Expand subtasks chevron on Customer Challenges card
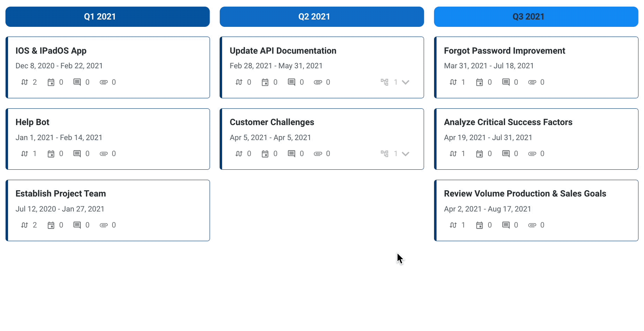The image size is (644, 331). click(x=406, y=154)
